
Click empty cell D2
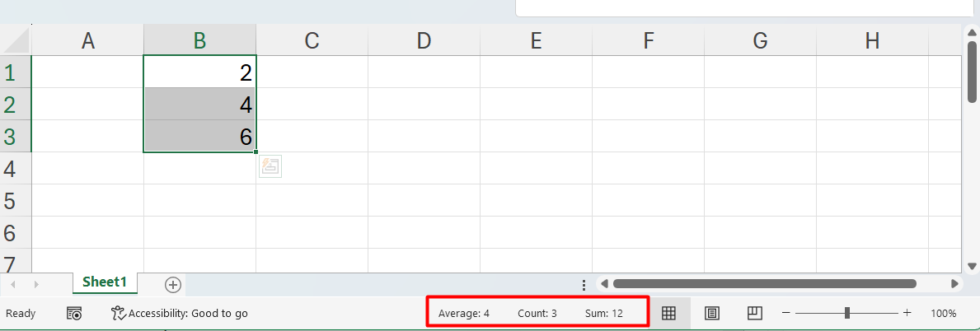(x=424, y=104)
